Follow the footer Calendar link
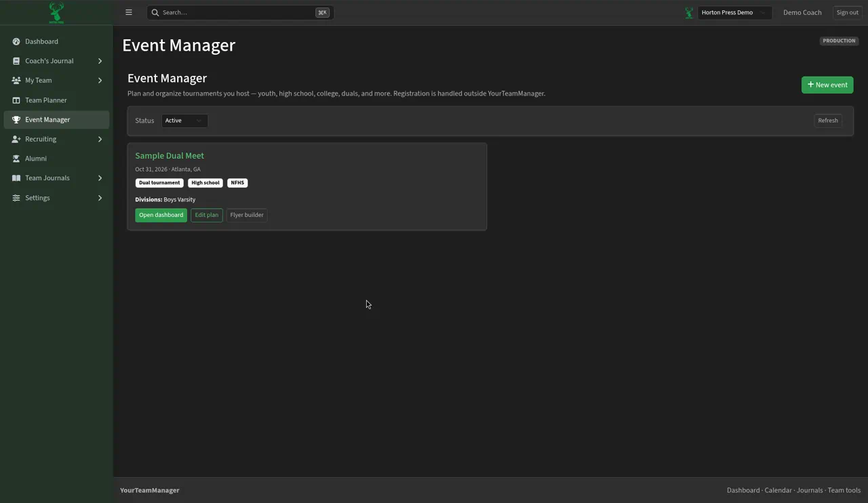Viewport: 868px width, 503px height. 778,490
